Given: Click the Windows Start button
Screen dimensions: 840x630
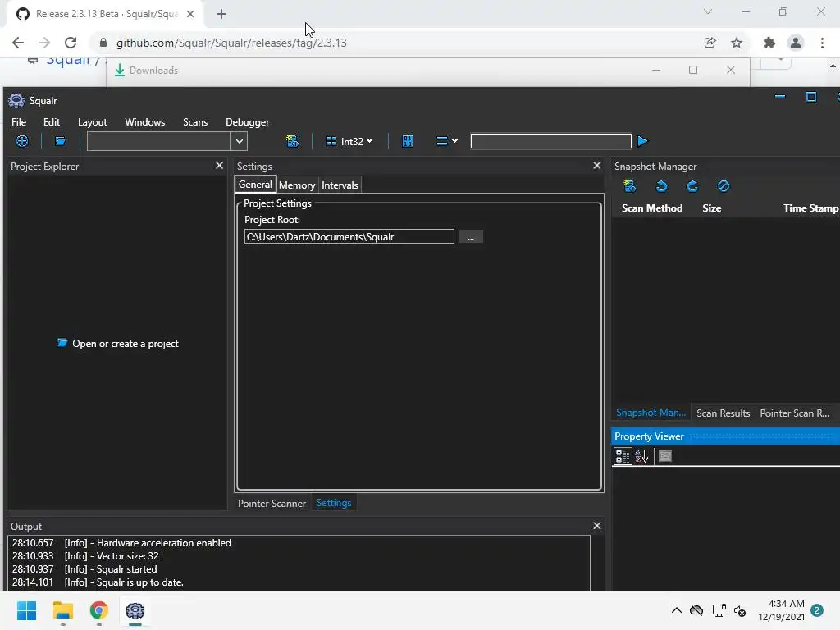Looking at the screenshot, I should (x=26, y=610).
